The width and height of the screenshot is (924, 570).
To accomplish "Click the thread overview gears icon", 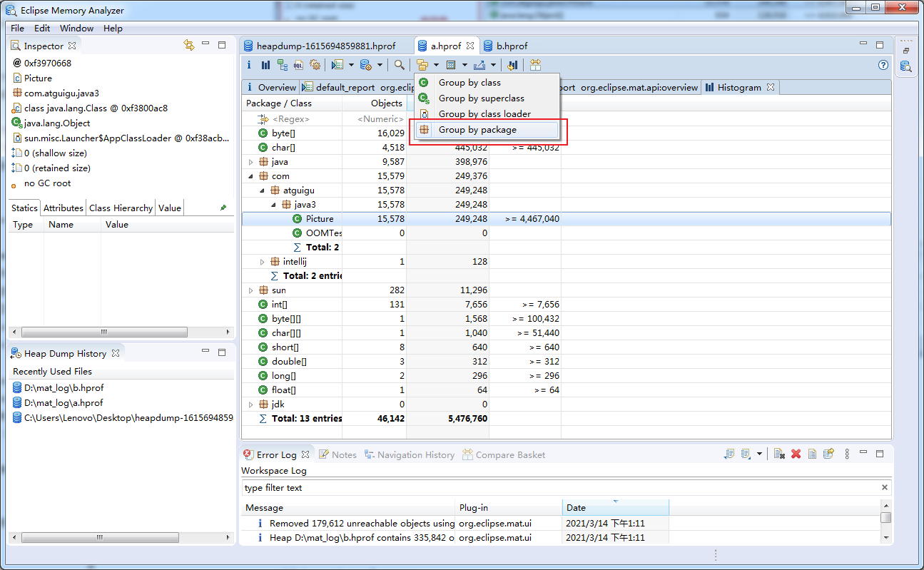I will (315, 65).
